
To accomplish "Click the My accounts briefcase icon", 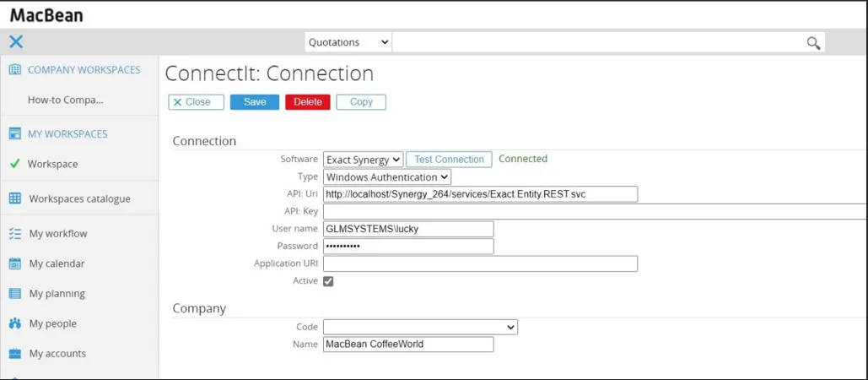I will click(x=14, y=354).
